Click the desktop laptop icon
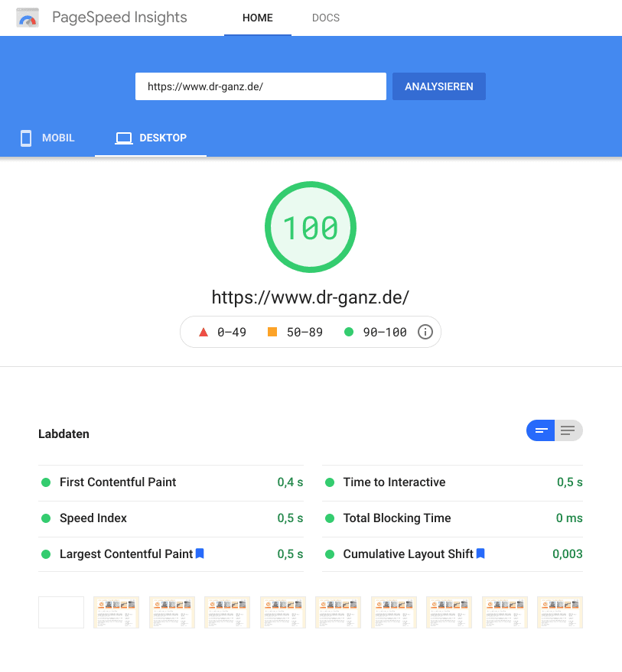 123,138
